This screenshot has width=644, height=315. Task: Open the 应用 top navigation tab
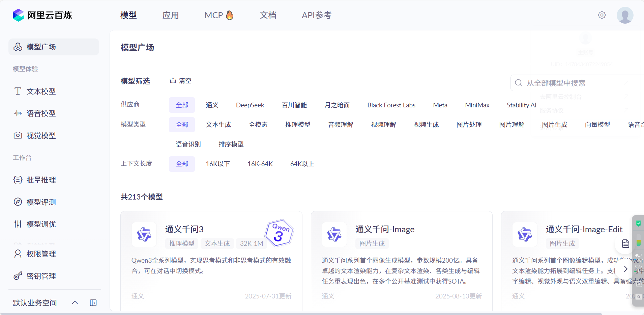coord(171,15)
